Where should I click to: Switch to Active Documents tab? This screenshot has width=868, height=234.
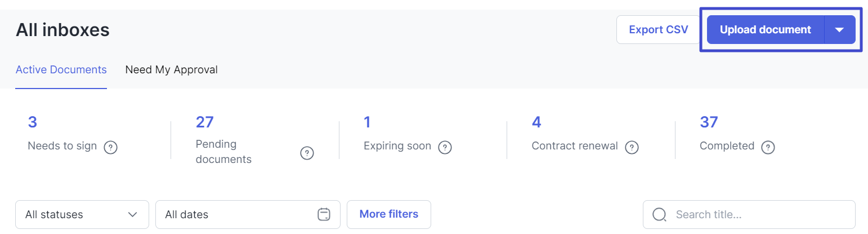pos(61,70)
